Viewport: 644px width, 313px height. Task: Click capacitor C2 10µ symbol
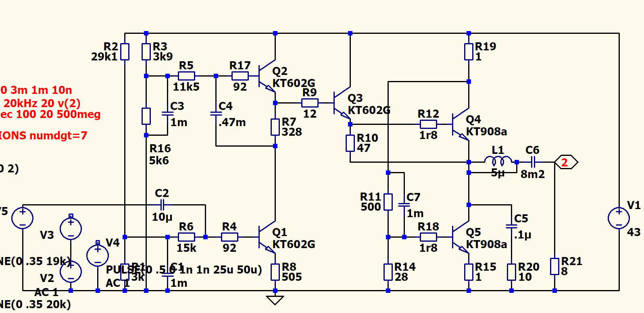162,205
